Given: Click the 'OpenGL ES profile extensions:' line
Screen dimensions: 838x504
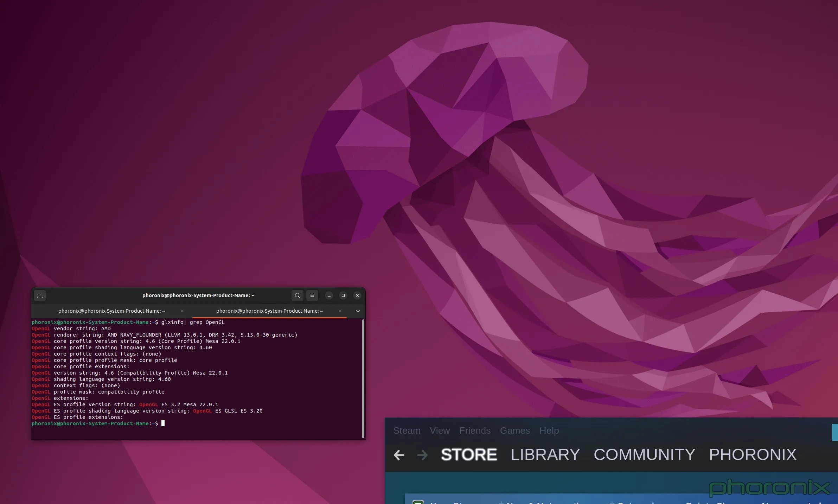Looking at the screenshot, I should click(77, 417).
